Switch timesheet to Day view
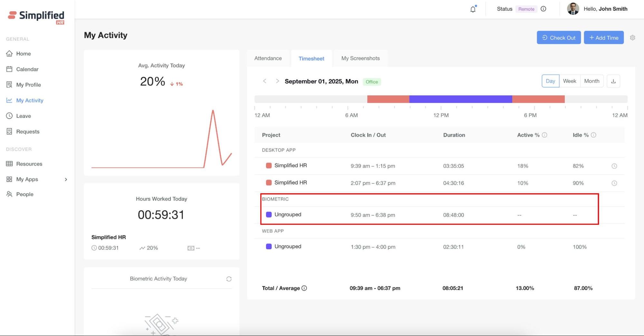 click(550, 81)
